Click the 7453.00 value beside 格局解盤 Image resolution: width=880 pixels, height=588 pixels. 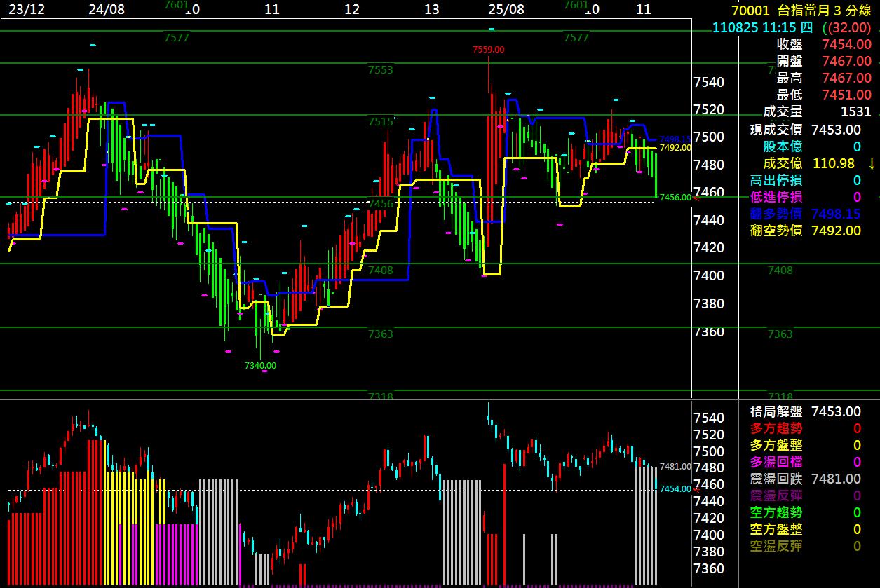[836, 411]
